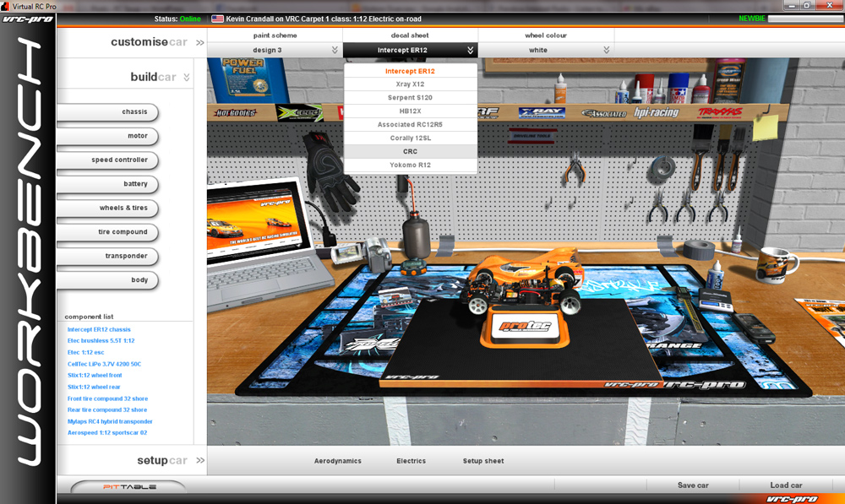Collapse the decal sheet Intercept ER12 dropdown
Viewport: 845px width, 504px height.
pos(410,50)
